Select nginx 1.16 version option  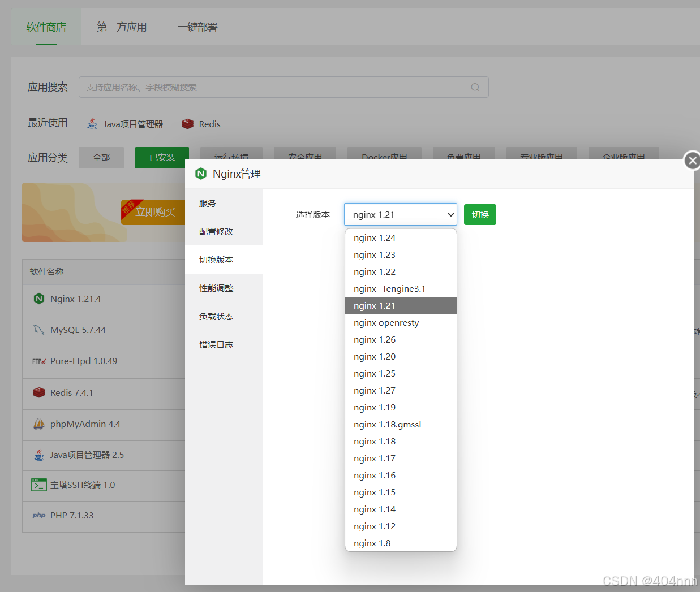[x=401, y=475]
